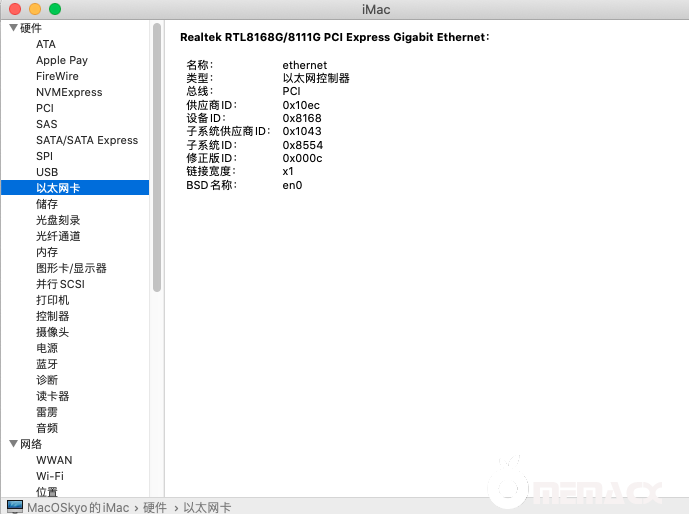Select 电源 in the sidebar
This screenshot has width=689, height=514.
[x=47, y=348]
